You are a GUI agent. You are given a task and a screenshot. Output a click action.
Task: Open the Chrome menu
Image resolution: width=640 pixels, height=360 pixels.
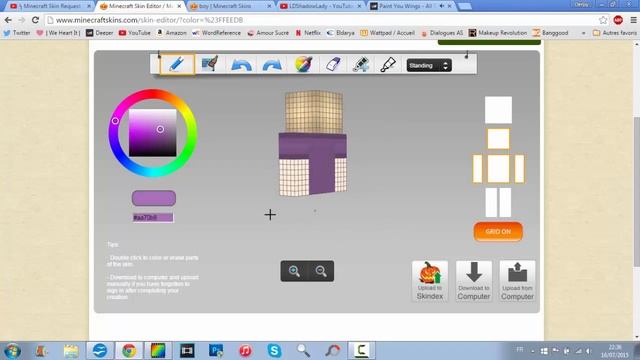(633, 20)
